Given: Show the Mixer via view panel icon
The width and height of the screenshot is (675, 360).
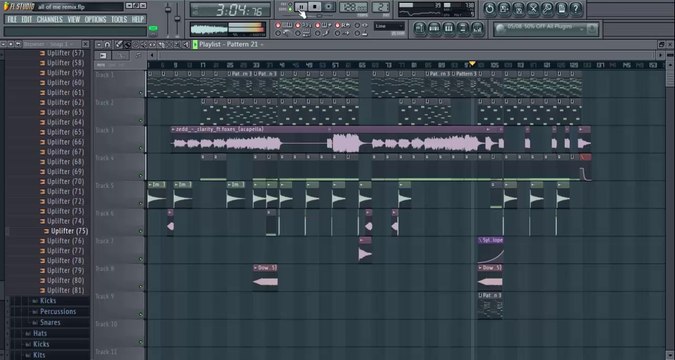Looking at the screenshot, I should 477,28.
